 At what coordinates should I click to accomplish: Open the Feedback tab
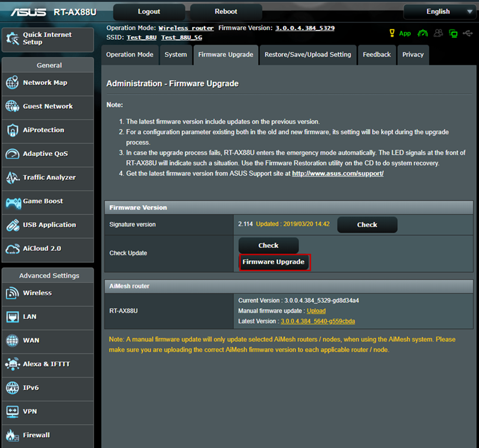pos(377,55)
